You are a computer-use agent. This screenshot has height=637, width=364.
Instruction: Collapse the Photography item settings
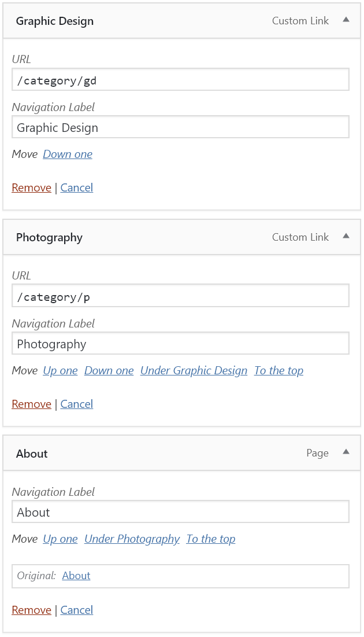tap(346, 236)
